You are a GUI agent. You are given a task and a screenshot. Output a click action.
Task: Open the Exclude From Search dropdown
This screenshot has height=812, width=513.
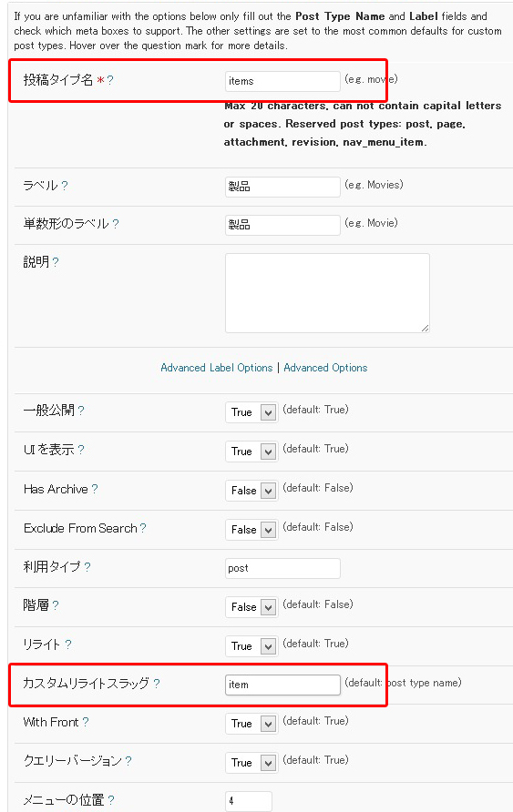[x=251, y=529]
